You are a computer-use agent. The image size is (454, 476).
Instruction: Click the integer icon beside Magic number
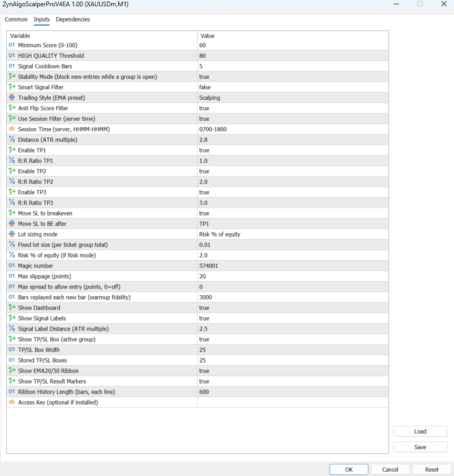point(12,266)
